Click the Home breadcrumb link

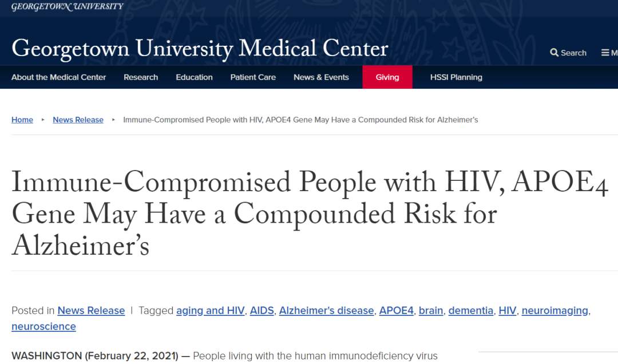(x=22, y=120)
